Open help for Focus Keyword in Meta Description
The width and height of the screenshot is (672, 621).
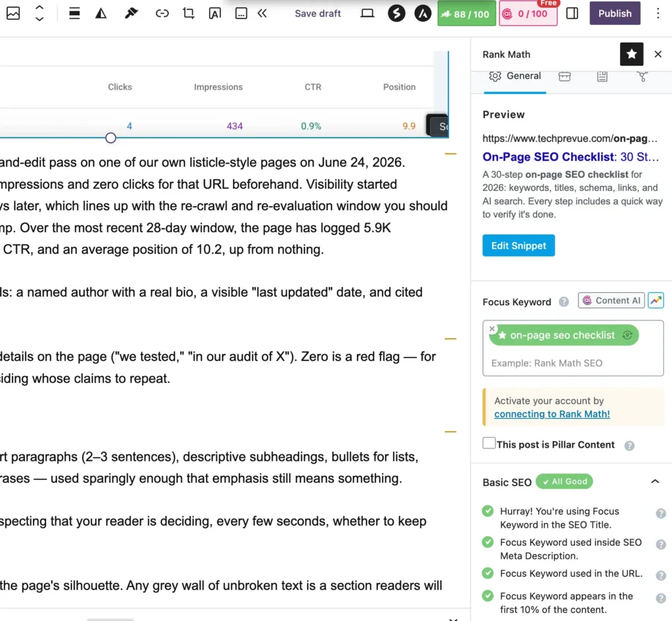pos(661,544)
